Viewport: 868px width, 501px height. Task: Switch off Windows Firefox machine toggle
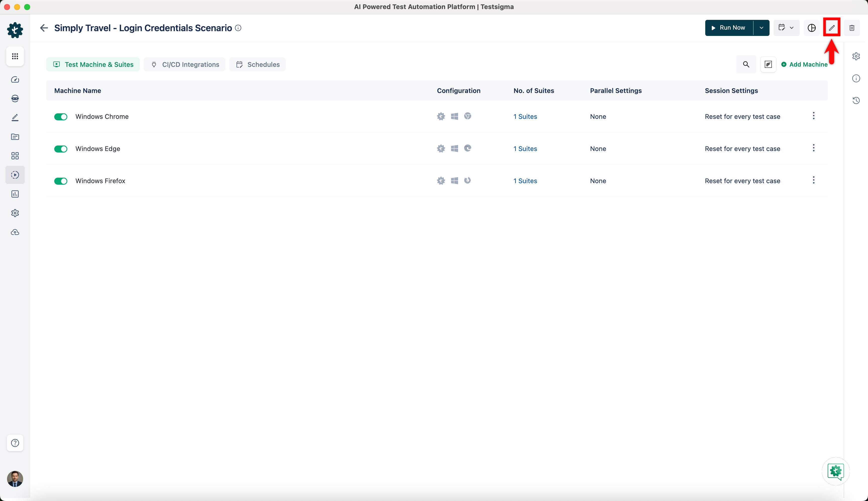pos(61,181)
